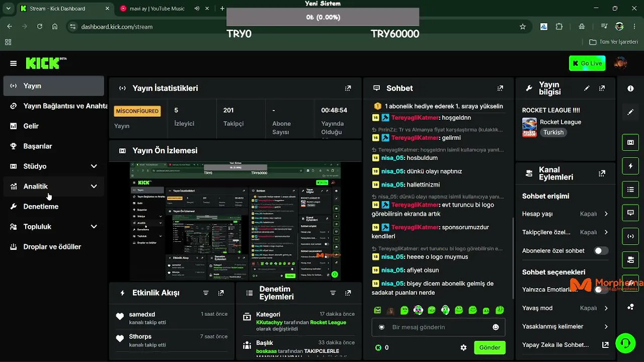Open chat settings gear icon
Image resolution: width=644 pixels, height=362 pixels.
coord(463,347)
